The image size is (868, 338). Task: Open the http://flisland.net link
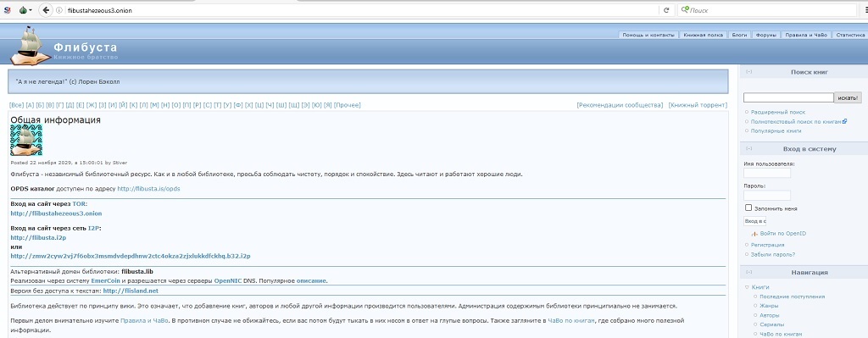pos(131,291)
